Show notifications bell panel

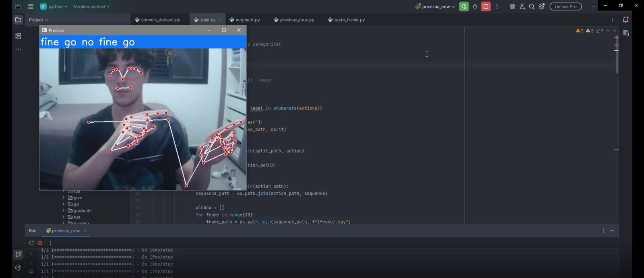click(x=625, y=20)
